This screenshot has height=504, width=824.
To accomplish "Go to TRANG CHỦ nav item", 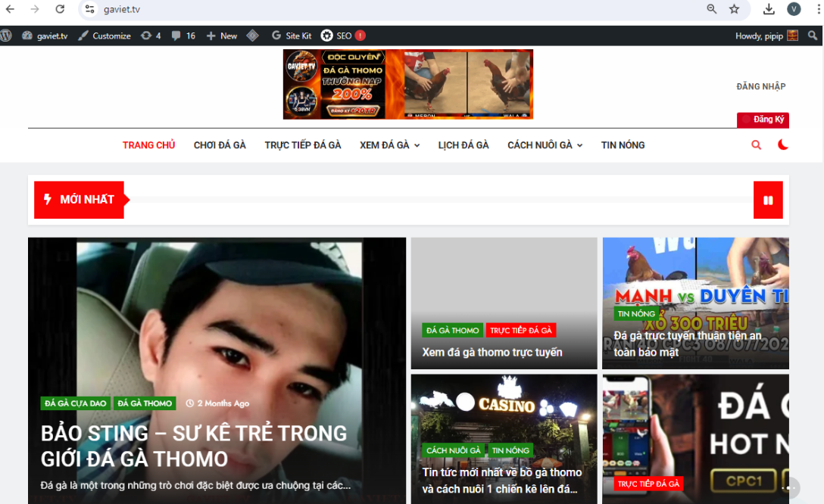I will [148, 145].
